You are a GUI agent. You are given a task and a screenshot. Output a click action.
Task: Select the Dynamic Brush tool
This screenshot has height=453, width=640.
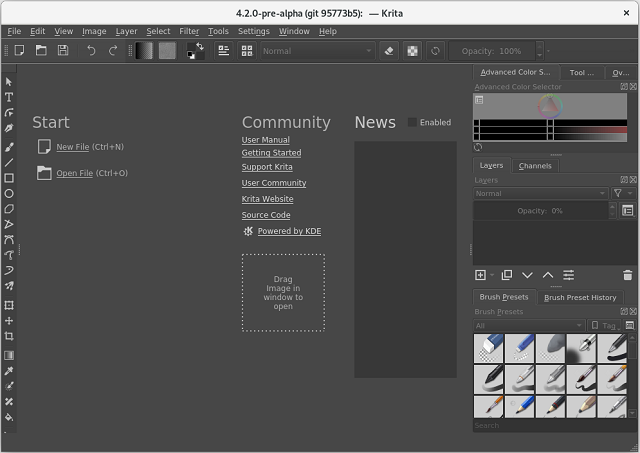pos(9,270)
